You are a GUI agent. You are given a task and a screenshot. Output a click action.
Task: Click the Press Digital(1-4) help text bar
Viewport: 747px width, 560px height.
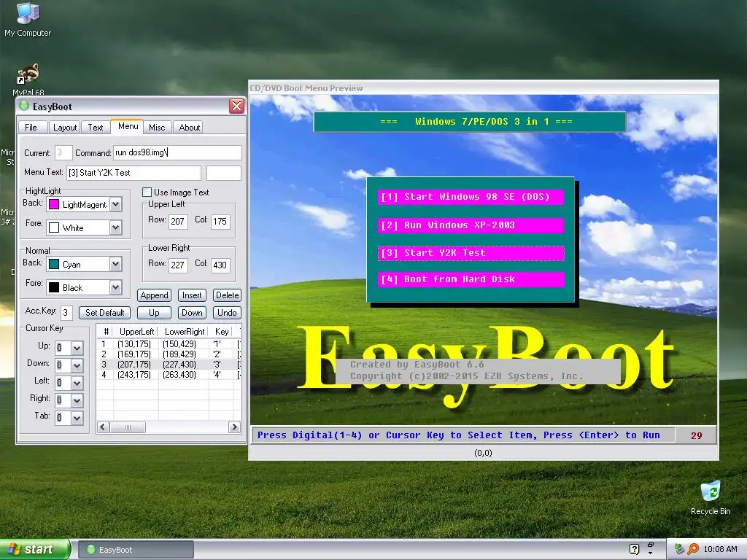pyautogui.click(x=462, y=435)
